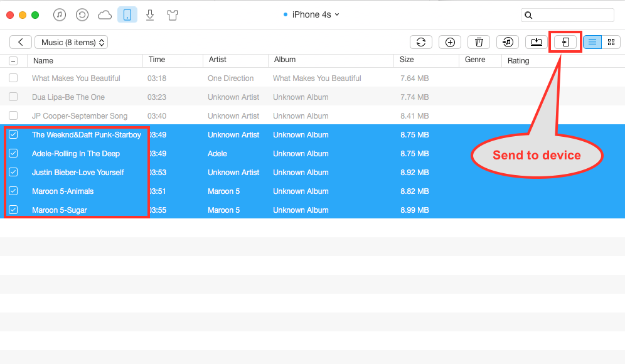The width and height of the screenshot is (625, 364).
Task: Click the 8.41 MB size cell
Action: coord(415,116)
